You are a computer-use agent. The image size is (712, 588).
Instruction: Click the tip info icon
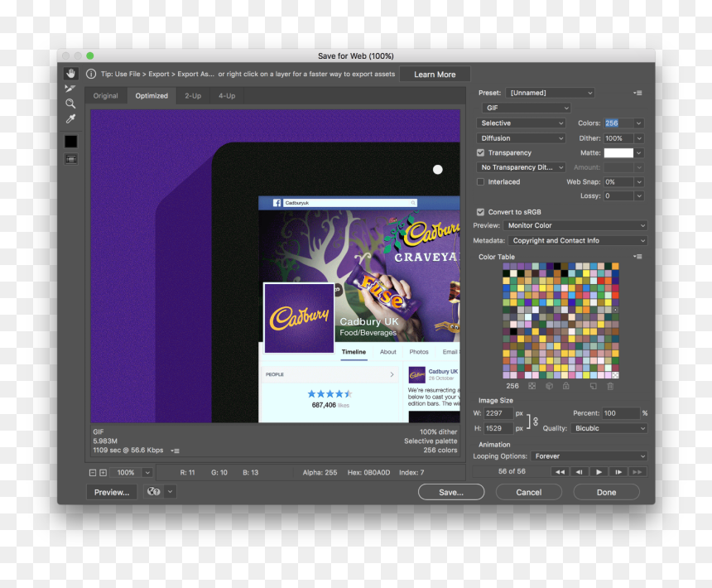(91, 74)
